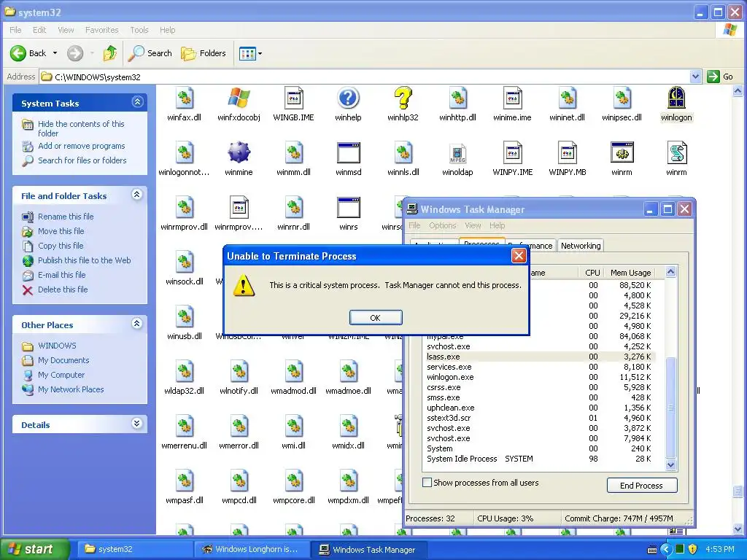Image resolution: width=747 pixels, height=560 pixels.
Task: Select the lsass.exe process row
Action: (x=541, y=357)
